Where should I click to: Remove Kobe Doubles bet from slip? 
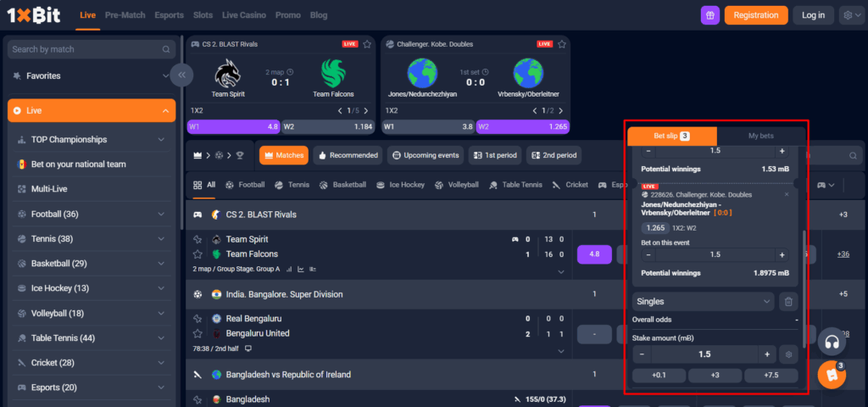pos(787,194)
